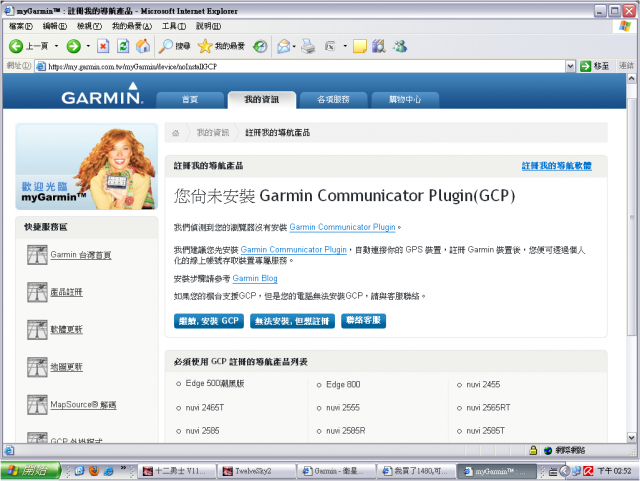Open the MapSource 解碼 sidebar link
The image size is (640, 481).
[83, 405]
